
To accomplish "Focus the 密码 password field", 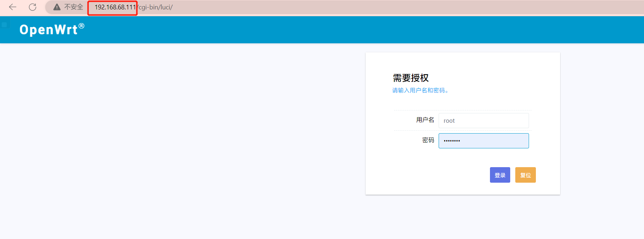I will [483, 141].
